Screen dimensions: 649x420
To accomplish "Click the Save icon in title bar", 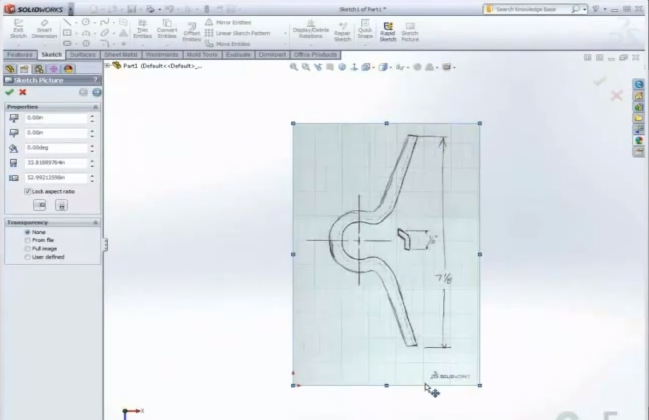I will tap(132, 9).
